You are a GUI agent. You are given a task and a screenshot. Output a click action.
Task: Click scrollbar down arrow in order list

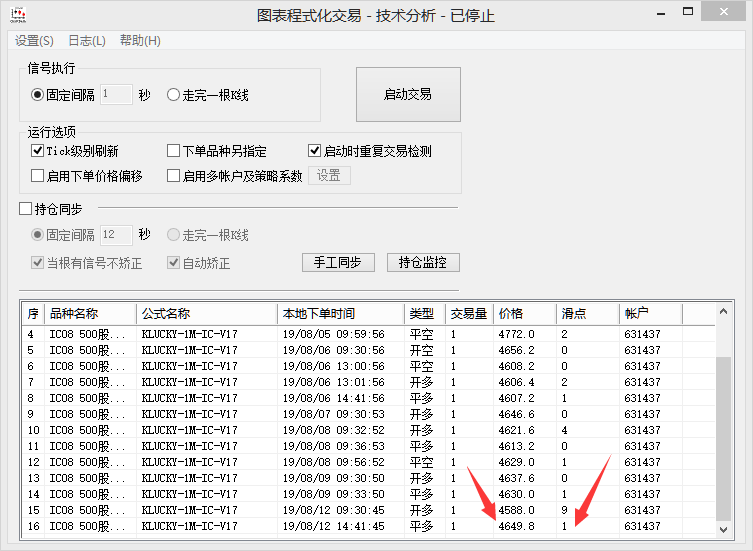pyautogui.click(x=724, y=529)
